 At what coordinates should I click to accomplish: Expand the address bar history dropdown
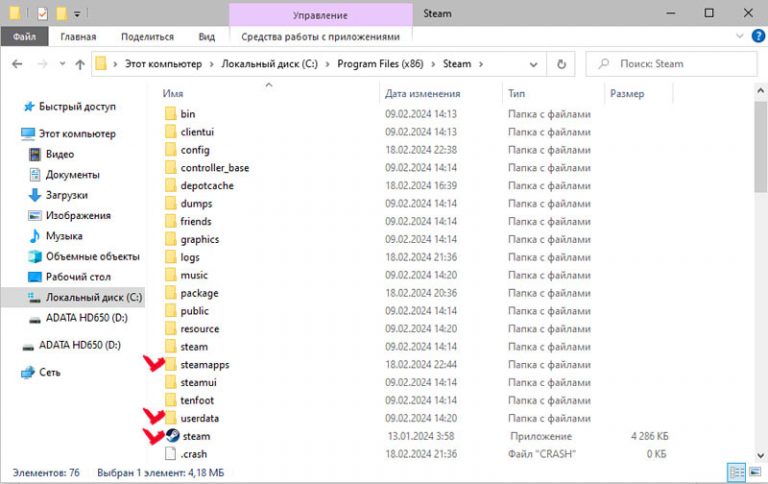point(533,64)
